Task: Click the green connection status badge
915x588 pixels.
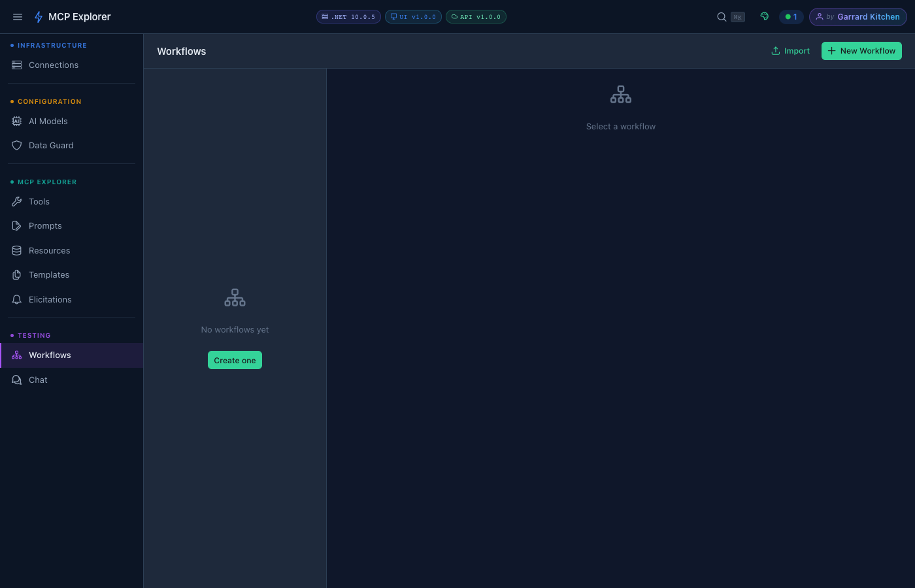Action: (791, 16)
